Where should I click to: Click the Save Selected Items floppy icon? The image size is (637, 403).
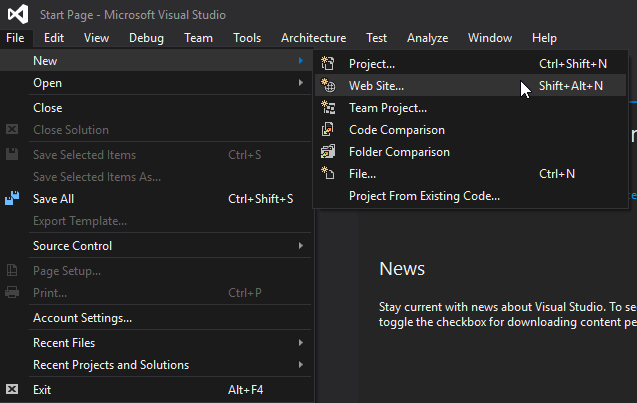coord(12,154)
